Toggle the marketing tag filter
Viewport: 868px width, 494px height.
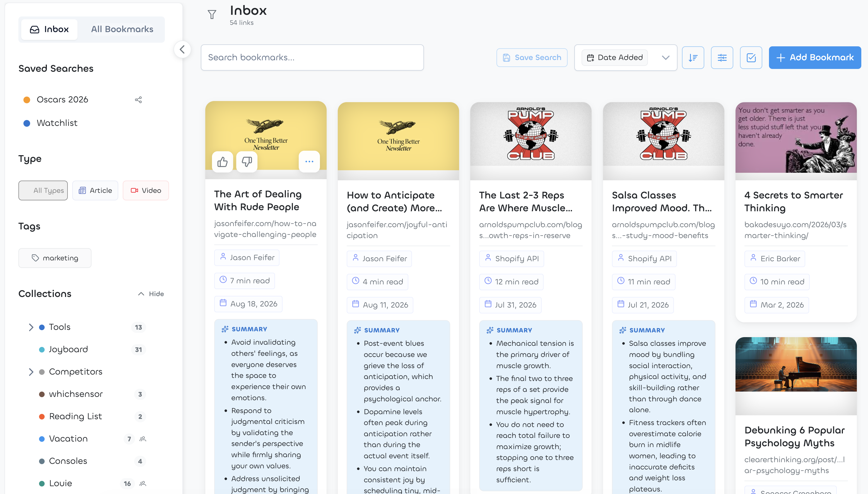[55, 258]
